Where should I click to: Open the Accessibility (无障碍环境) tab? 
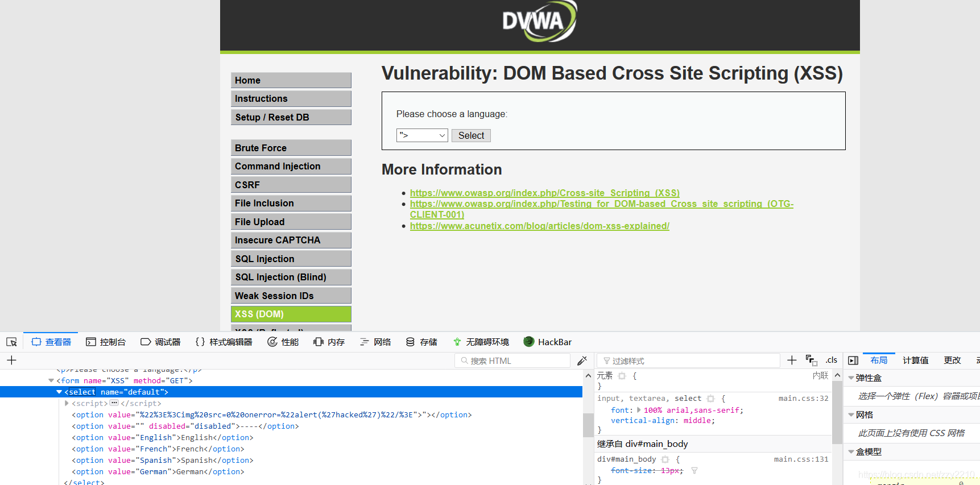pos(481,342)
